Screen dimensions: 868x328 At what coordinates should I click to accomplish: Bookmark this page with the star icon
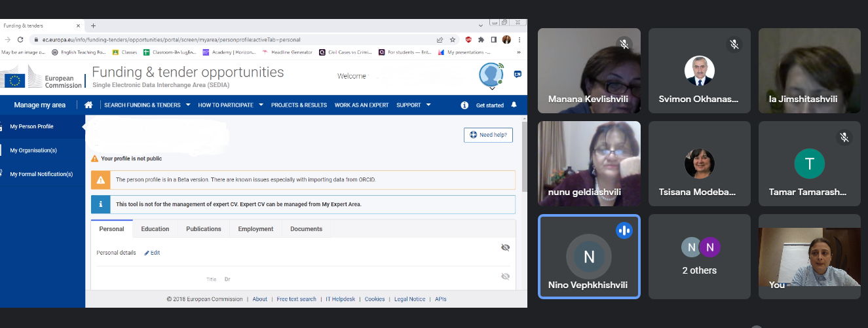[x=453, y=39]
